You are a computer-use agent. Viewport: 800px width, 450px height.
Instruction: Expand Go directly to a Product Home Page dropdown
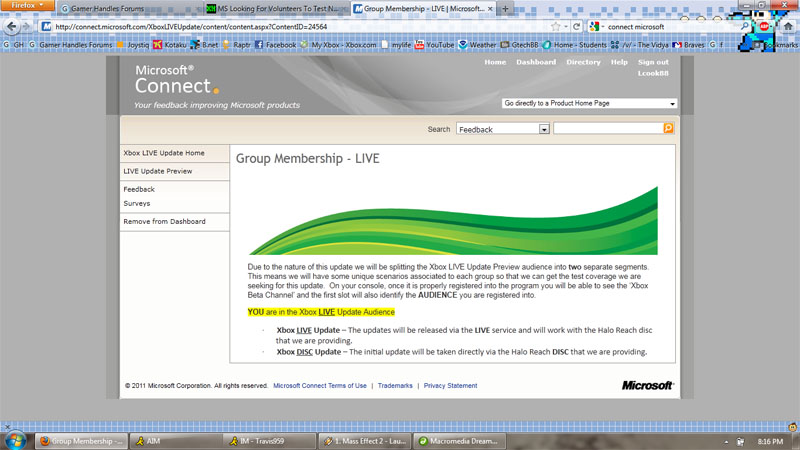(x=589, y=103)
